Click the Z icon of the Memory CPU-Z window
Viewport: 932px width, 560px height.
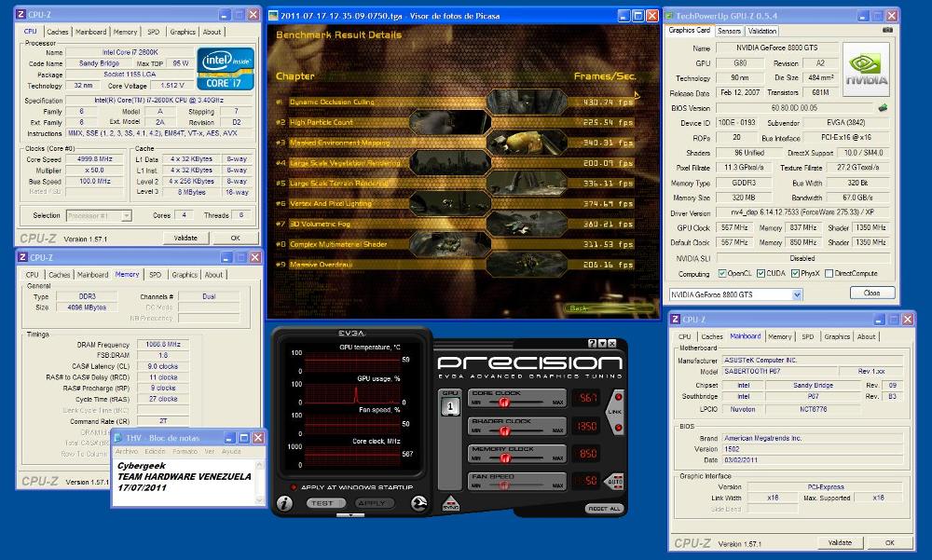[x=22, y=257]
